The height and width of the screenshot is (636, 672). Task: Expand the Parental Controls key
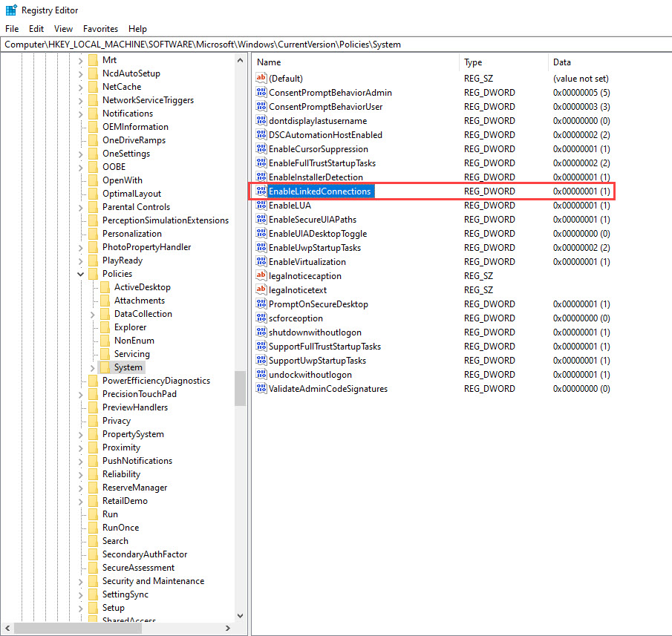(81, 207)
